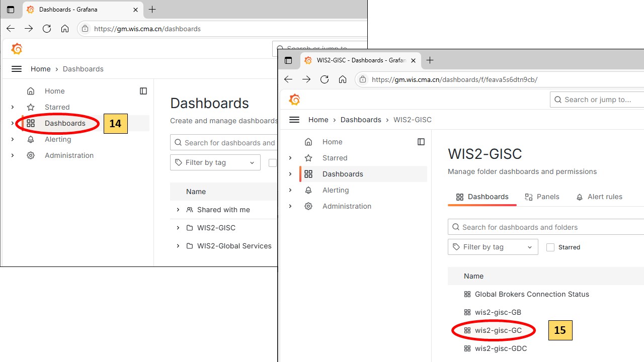Expand the Alerting section in the front sidebar
Viewport: 644px width, 362px height.
pos(290,190)
